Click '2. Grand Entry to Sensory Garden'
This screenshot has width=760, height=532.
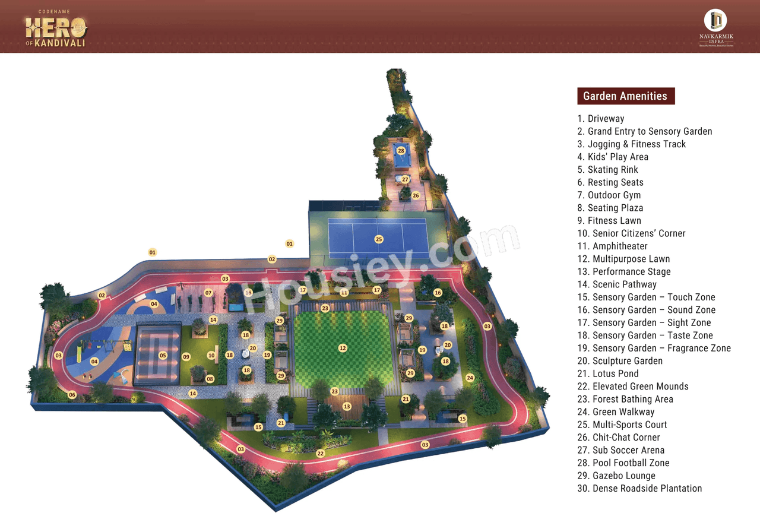click(645, 132)
